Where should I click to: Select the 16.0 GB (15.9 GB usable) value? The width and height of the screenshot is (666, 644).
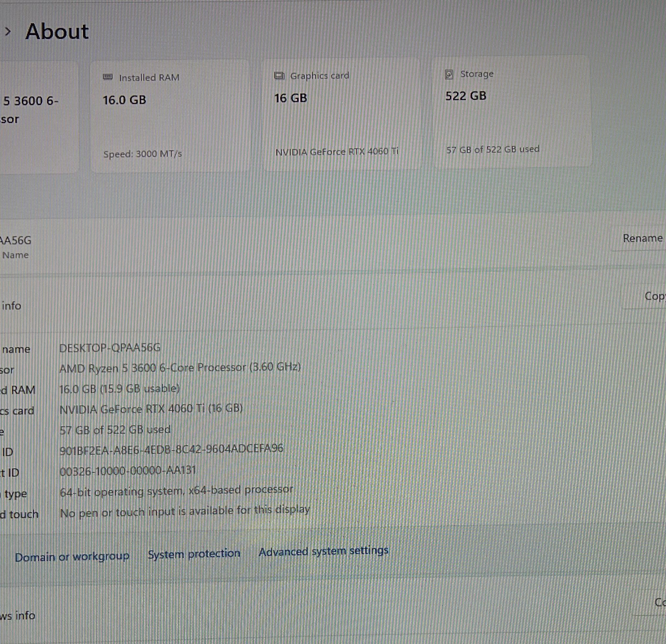(x=120, y=389)
